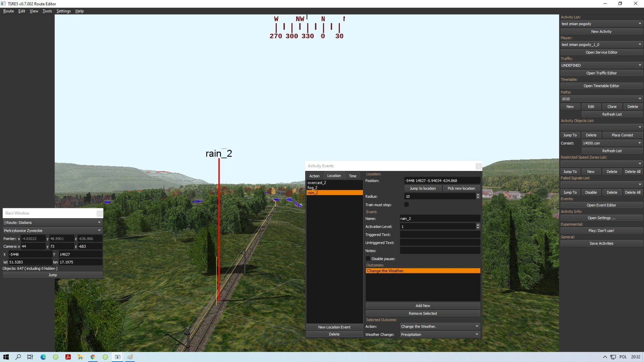Switch to Google Chrome in the taskbar
Screen dimensions: 644x362
93,357
